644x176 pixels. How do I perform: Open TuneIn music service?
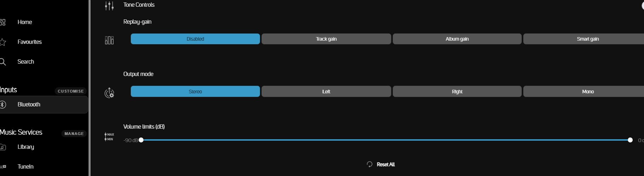pyautogui.click(x=25, y=166)
